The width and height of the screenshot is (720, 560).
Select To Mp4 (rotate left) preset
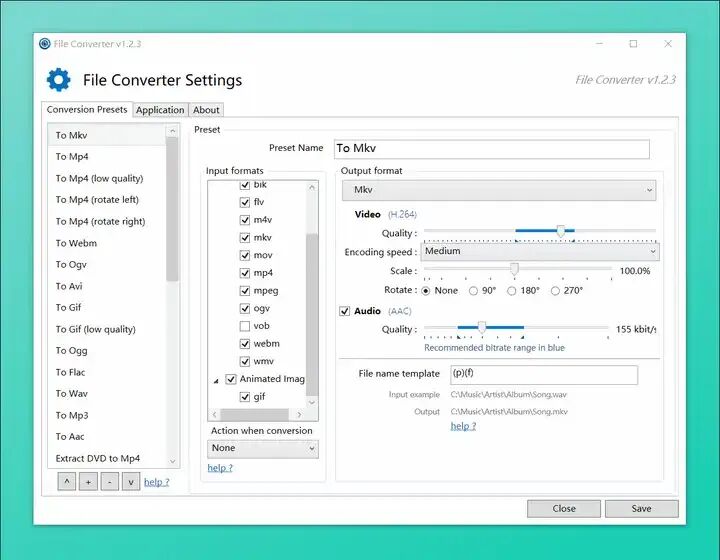pyautogui.click(x=107, y=200)
